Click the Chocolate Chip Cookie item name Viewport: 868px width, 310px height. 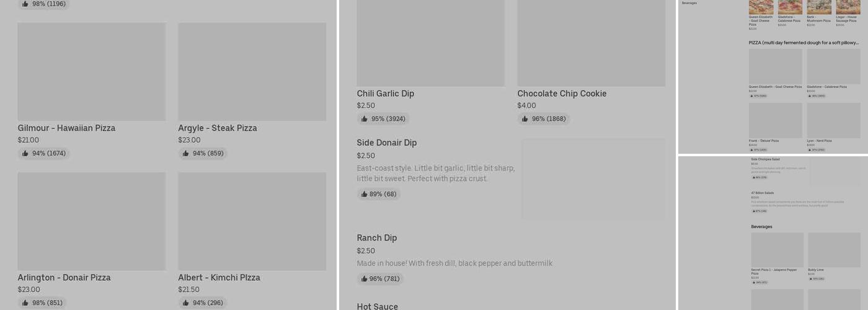562,94
